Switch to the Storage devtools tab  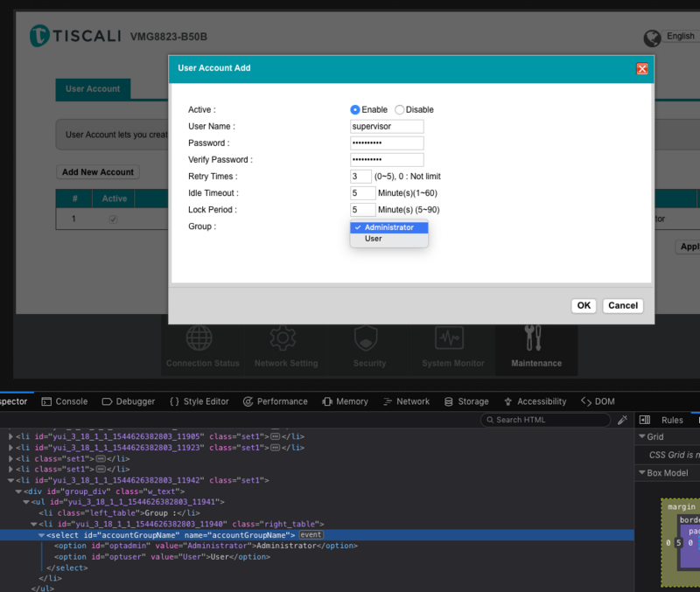click(x=467, y=401)
